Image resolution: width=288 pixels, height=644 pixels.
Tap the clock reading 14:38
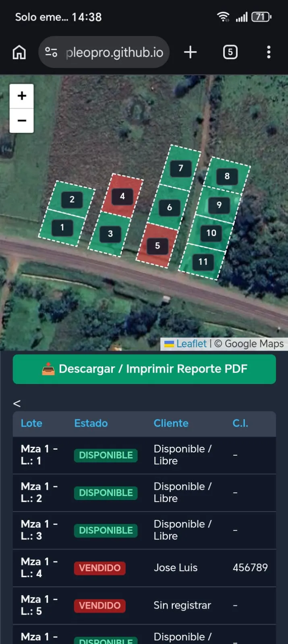coord(87,17)
